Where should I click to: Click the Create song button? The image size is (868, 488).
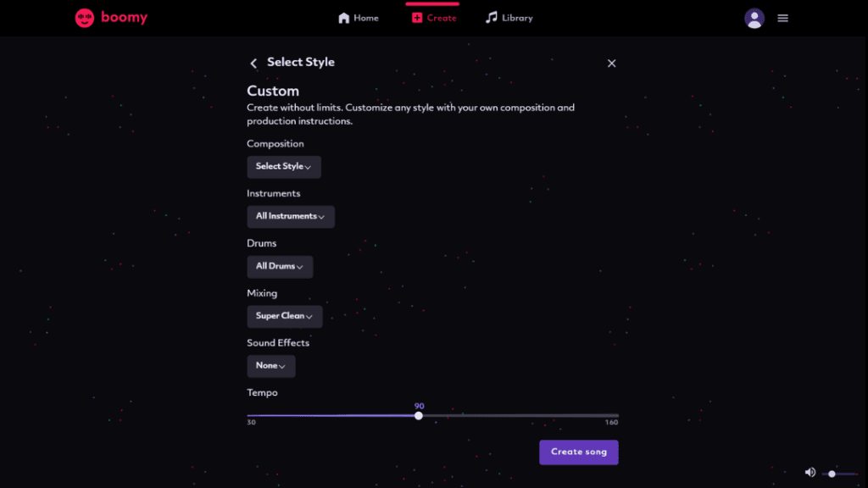(578, 452)
